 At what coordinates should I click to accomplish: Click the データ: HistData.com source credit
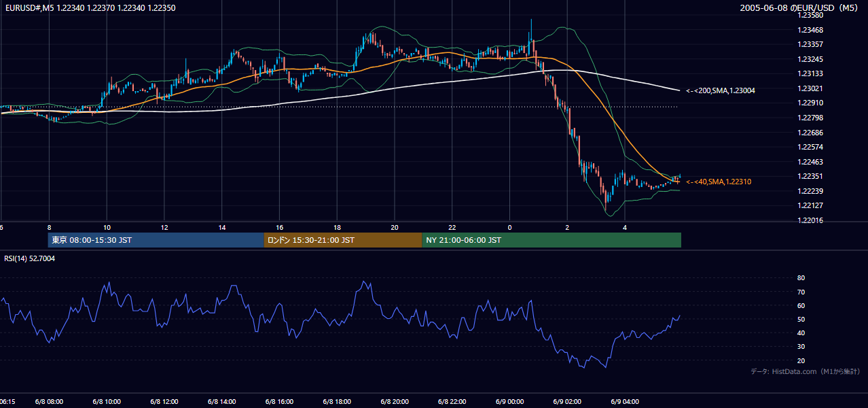[806, 371]
